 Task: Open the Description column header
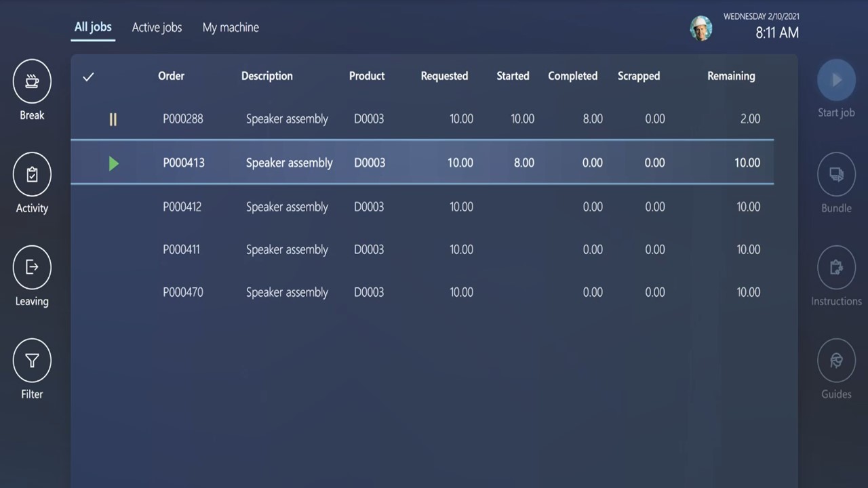click(267, 76)
